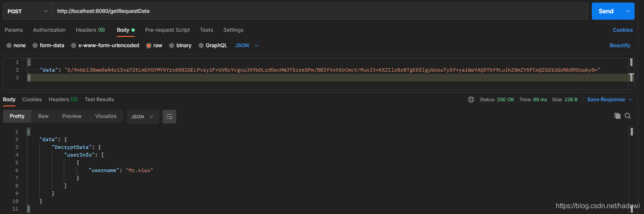Switch to Visualize response view
The image size is (644, 214).
(106, 116)
